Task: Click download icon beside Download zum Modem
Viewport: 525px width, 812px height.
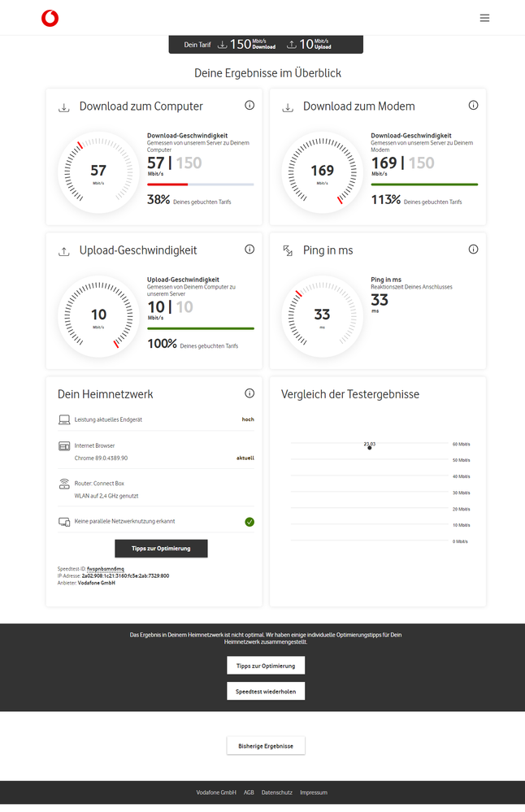Action: [288, 108]
